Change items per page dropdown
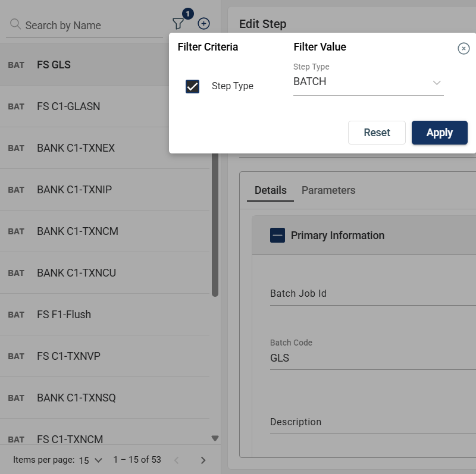 91,460
